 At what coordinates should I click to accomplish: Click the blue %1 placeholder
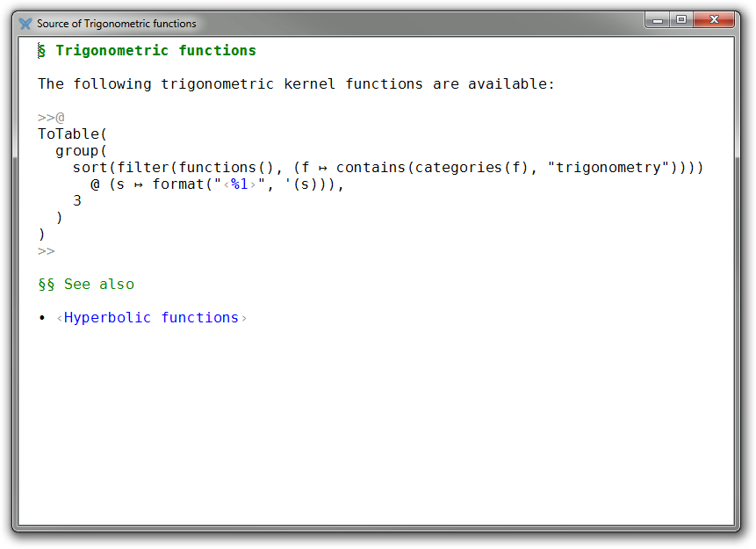click(240, 184)
